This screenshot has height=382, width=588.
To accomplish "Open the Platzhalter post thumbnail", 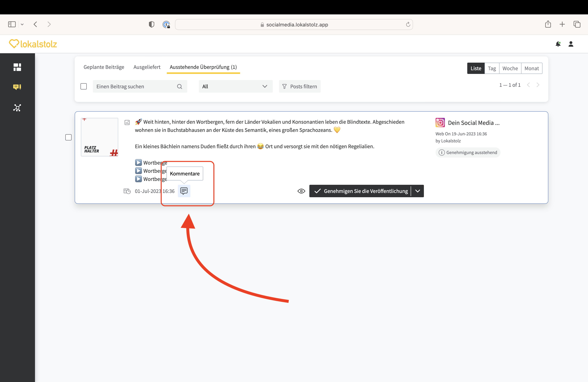I will [99, 137].
